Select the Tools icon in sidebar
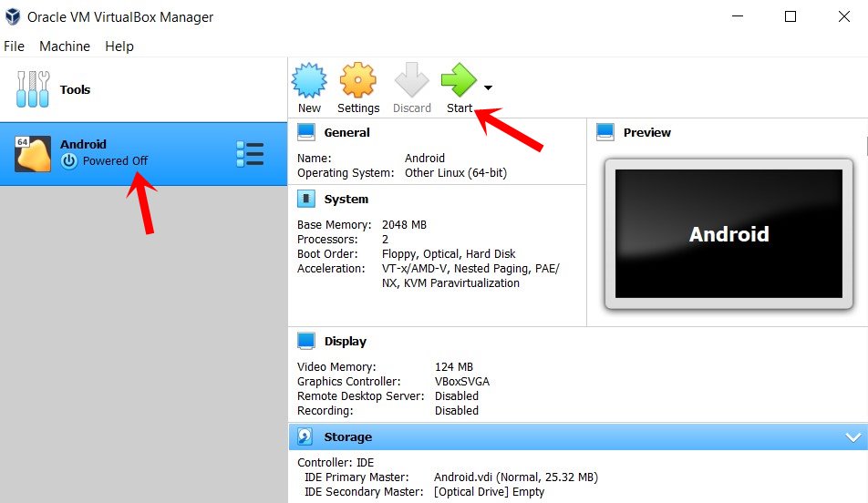 click(33, 89)
